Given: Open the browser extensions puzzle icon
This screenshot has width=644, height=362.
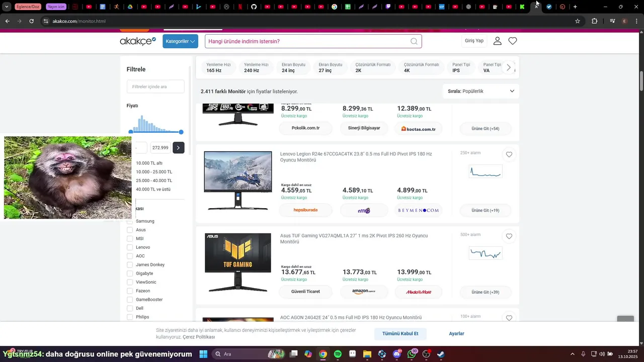Looking at the screenshot, I should pyautogui.click(x=595, y=21).
